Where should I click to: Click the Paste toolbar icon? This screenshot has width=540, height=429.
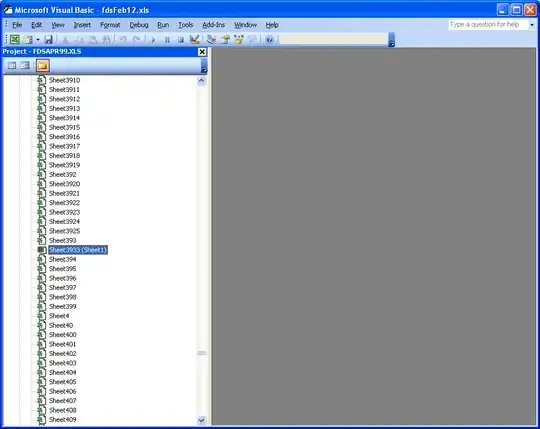click(x=93, y=40)
